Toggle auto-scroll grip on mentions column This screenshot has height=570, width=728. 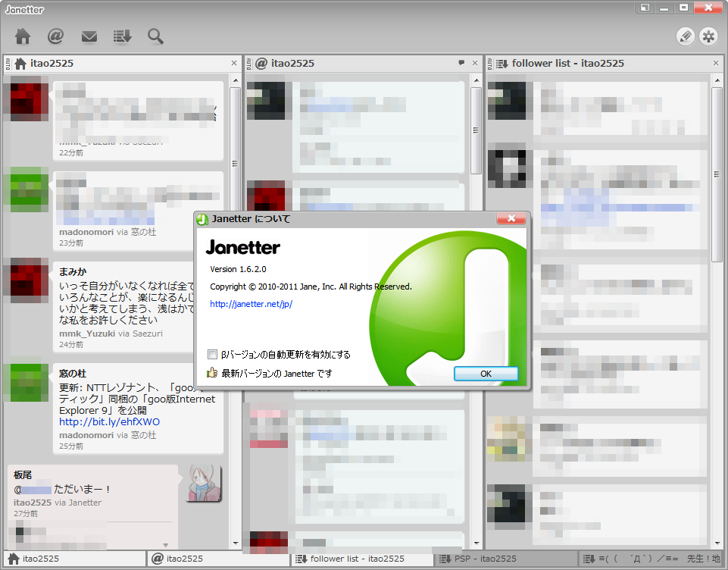tap(249, 64)
